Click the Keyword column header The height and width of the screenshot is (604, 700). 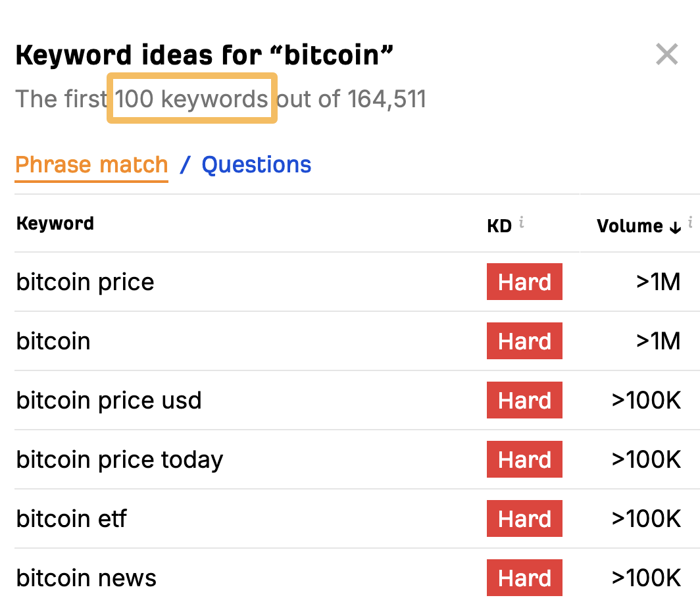[x=55, y=223]
